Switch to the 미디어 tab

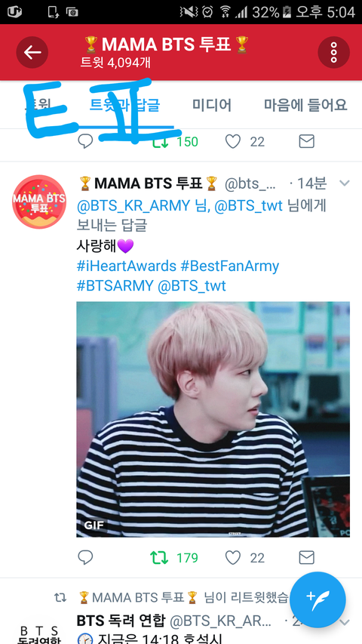[212, 105]
